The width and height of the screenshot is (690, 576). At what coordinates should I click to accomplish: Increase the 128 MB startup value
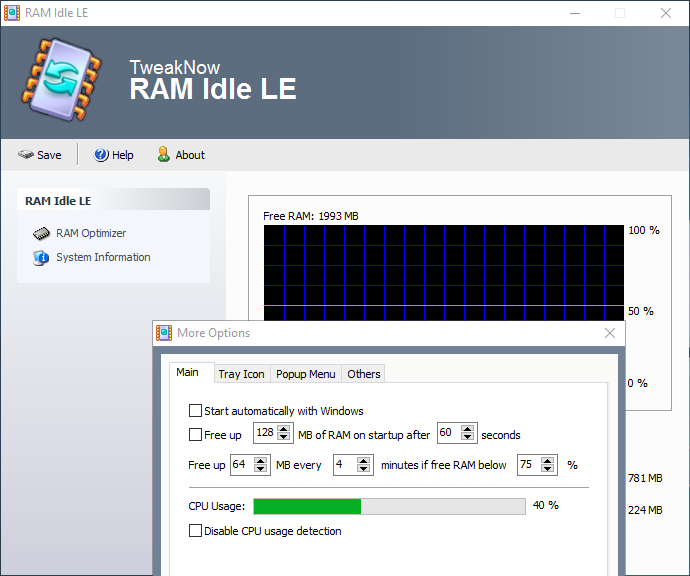[x=284, y=429]
